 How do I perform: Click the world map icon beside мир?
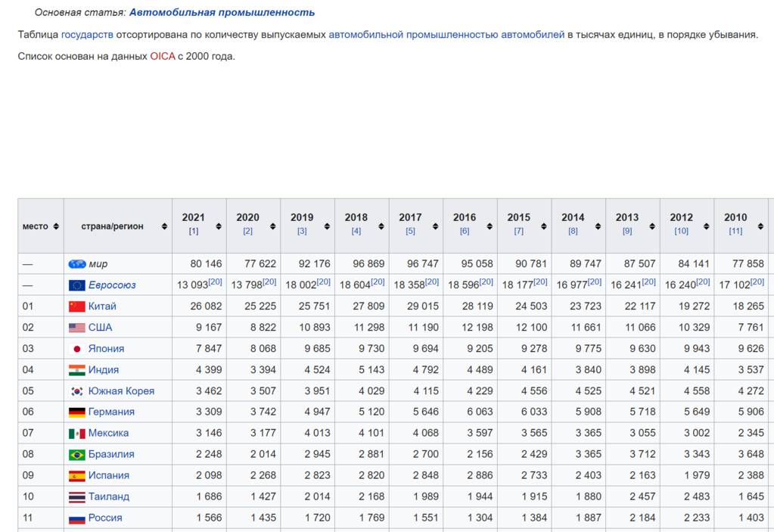[x=77, y=264]
